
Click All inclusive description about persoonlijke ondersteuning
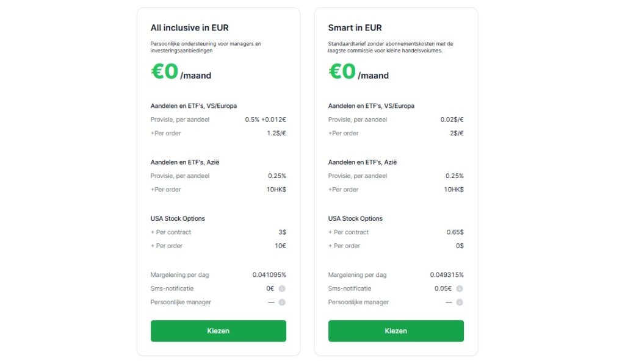(x=206, y=47)
